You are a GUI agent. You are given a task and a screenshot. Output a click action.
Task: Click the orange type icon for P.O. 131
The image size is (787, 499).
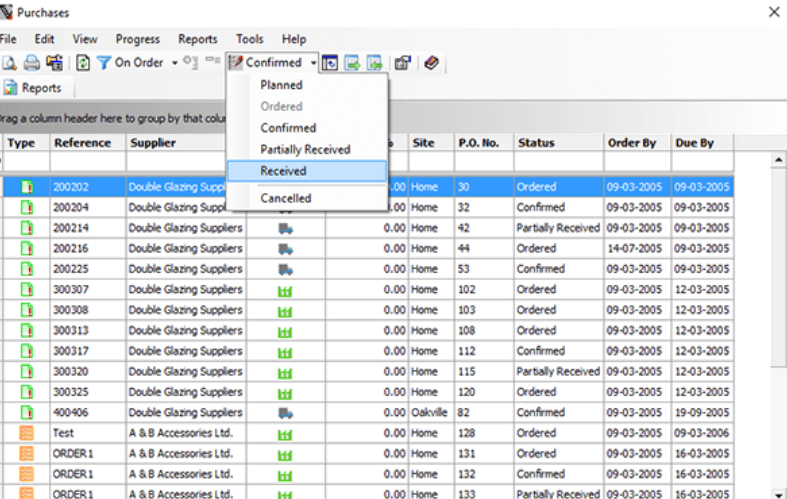tap(26, 453)
